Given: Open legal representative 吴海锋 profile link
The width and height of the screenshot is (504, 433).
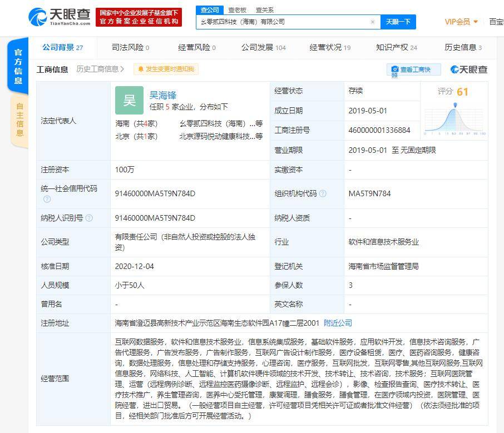Looking at the screenshot, I should (x=163, y=95).
